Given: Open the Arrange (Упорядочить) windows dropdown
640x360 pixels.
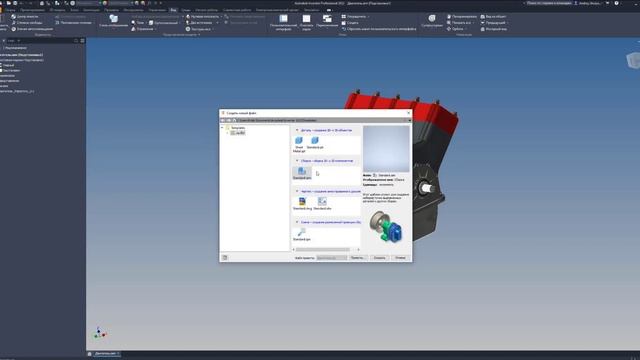Looking at the screenshot, I should pos(355,17).
